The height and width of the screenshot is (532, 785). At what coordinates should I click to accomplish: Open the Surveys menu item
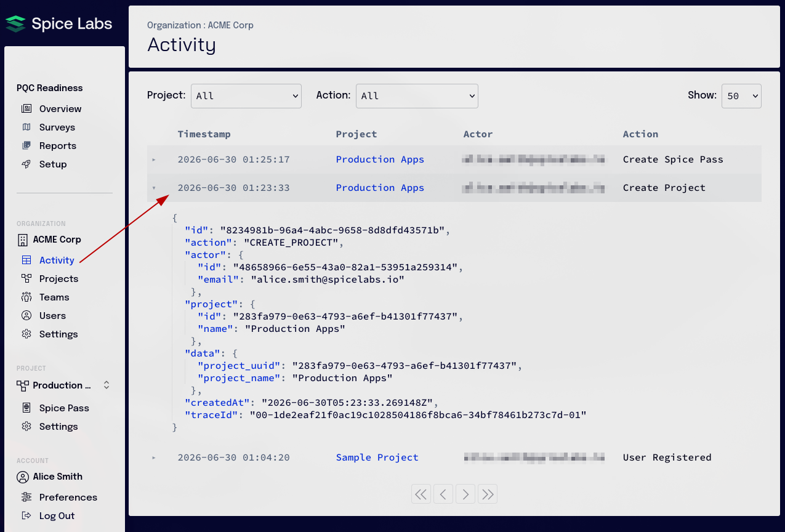pyautogui.click(x=57, y=127)
